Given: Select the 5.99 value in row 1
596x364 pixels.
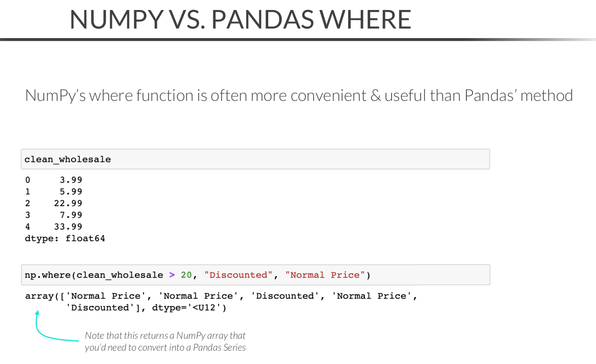Looking at the screenshot, I should coord(71,192).
